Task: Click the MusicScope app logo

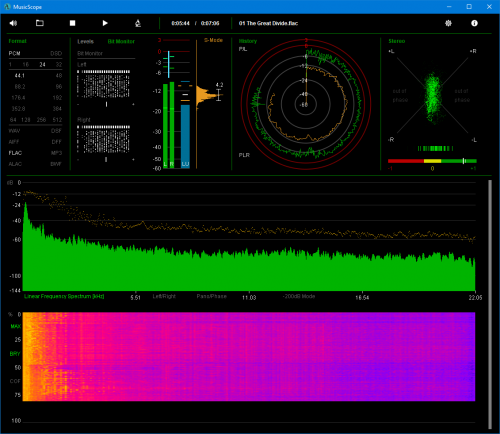Action: pyautogui.click(x=7, y=6)
